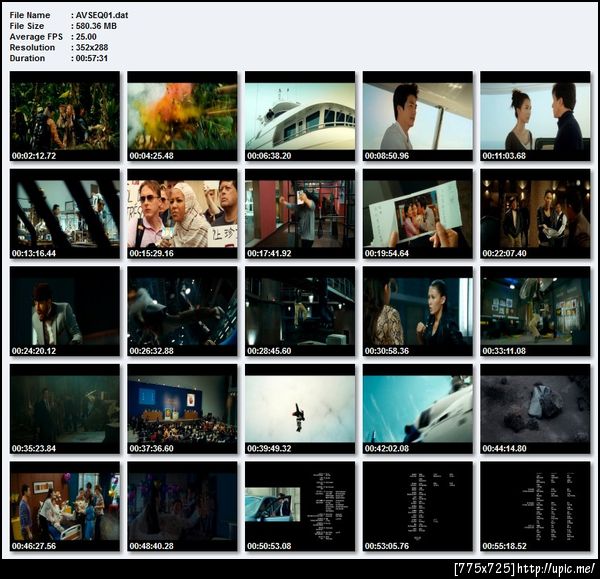Click the file name AVSEQ01.dat
Screen dimensions: 600x579
pyautogui.click(x=102, y=15)
